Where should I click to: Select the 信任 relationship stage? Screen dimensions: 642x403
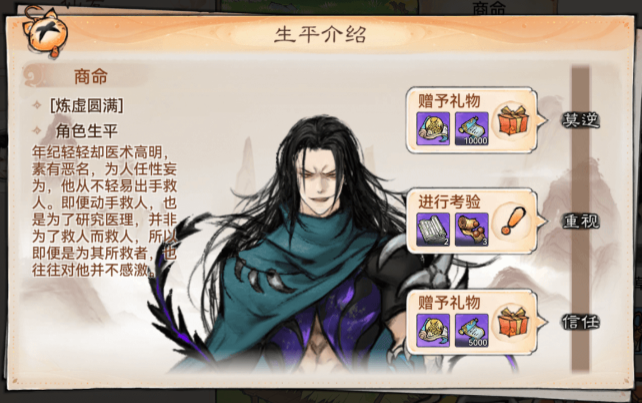point(581,322)
